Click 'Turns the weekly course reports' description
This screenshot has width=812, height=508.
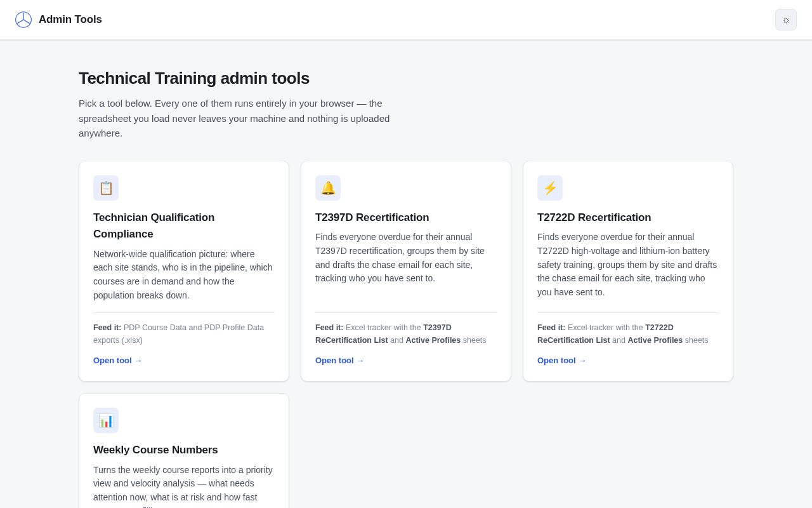coord(183,486)
